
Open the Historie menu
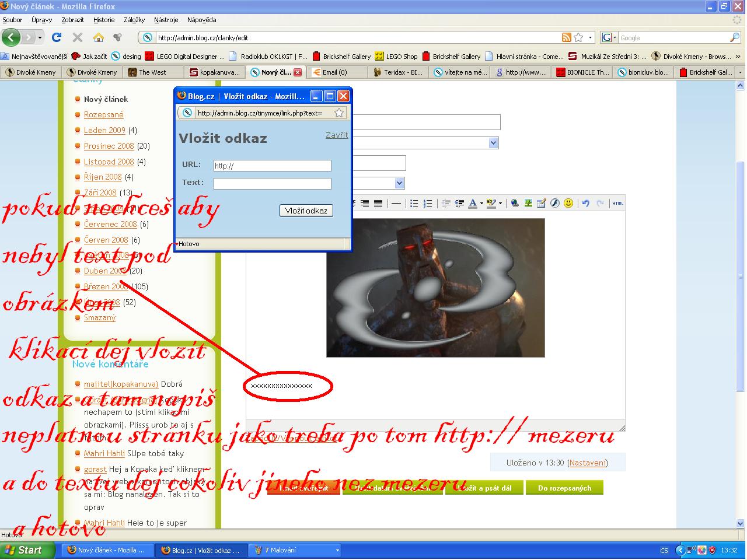(x=104, y=20)
